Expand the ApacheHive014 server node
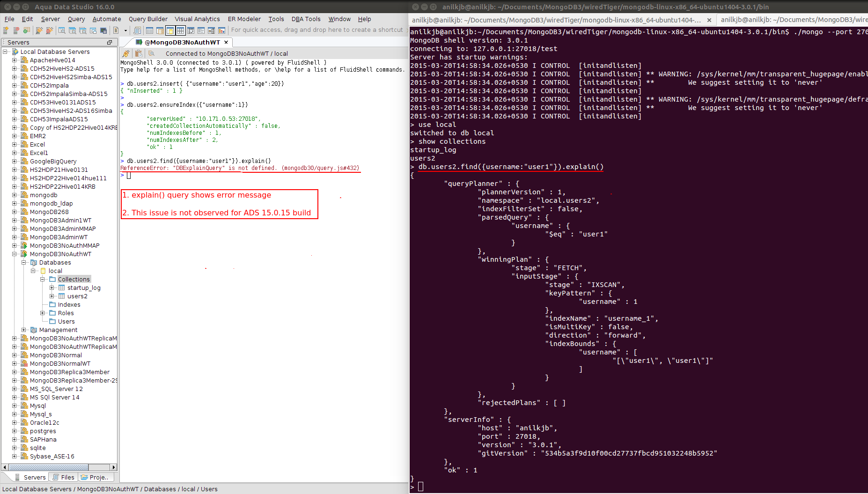Screen dimensions: 868x494 pyautogui.click(x=15, y=60)
